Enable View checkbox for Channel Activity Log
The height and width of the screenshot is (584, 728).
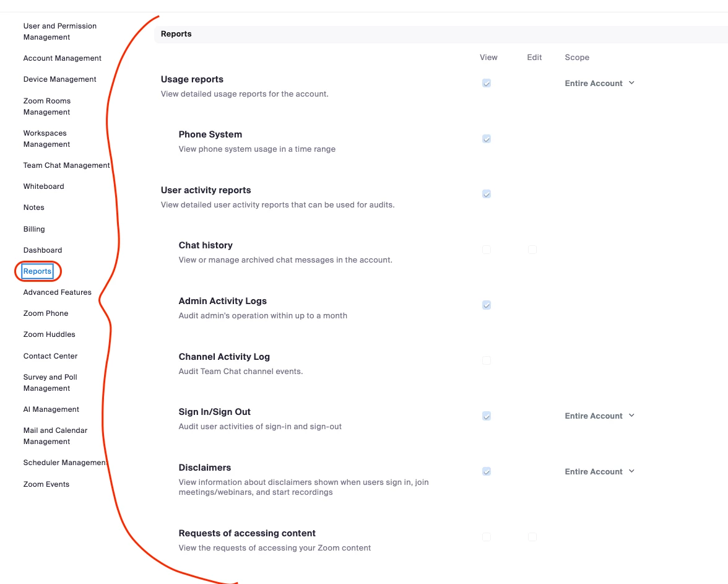point(487,360)
